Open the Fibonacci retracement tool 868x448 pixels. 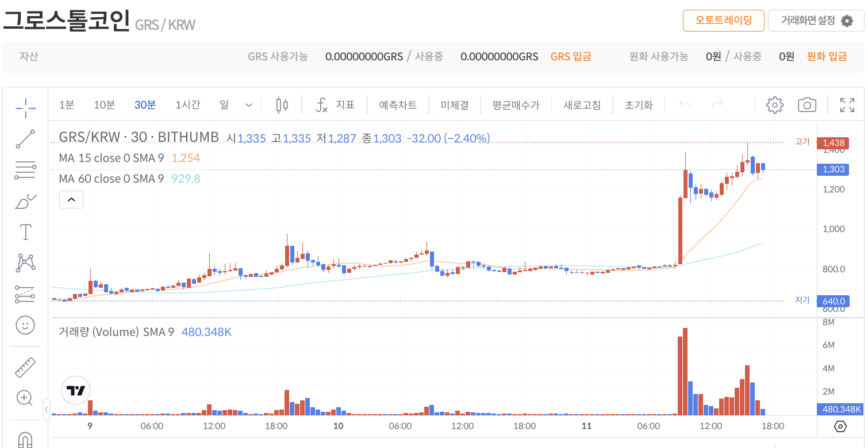pos(25,170)
